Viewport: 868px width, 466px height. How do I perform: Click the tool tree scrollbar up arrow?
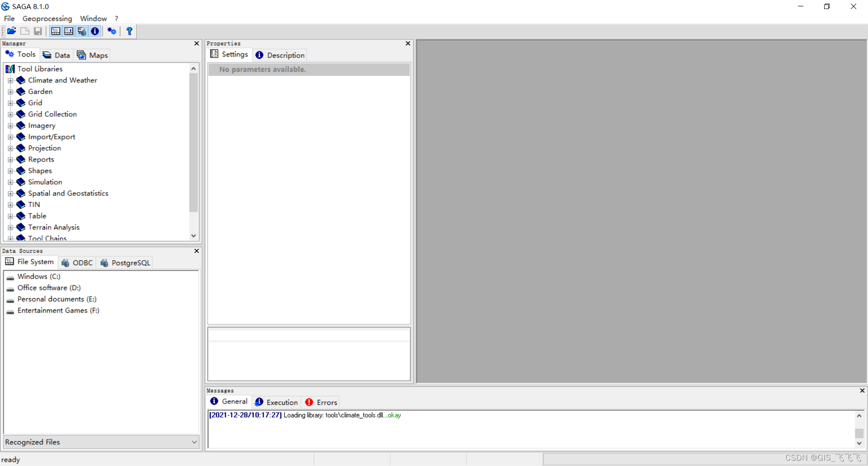[x=193, y=69]
